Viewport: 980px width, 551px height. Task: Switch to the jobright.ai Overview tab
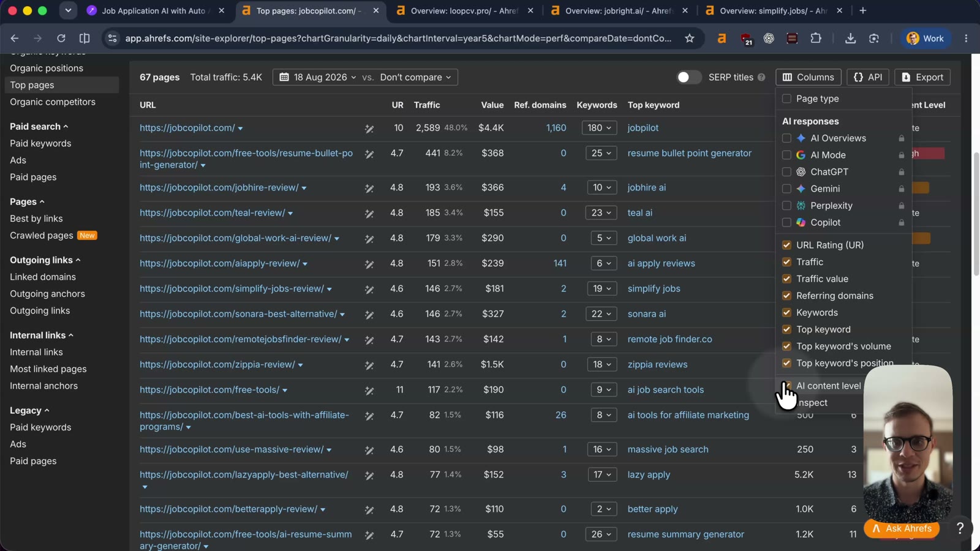tap(619, 10)
